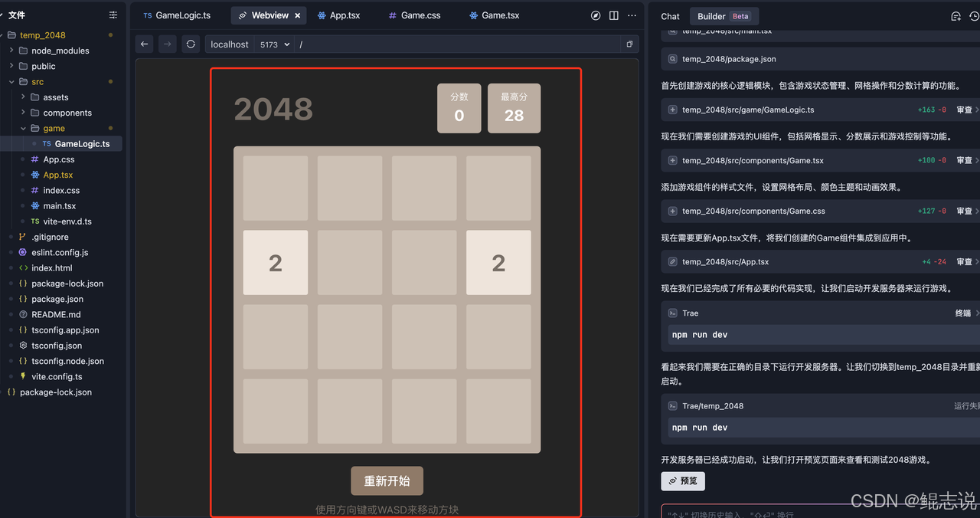Focus the chat message input box
Screen dimensions: 980x518
(x=821, y=511)
